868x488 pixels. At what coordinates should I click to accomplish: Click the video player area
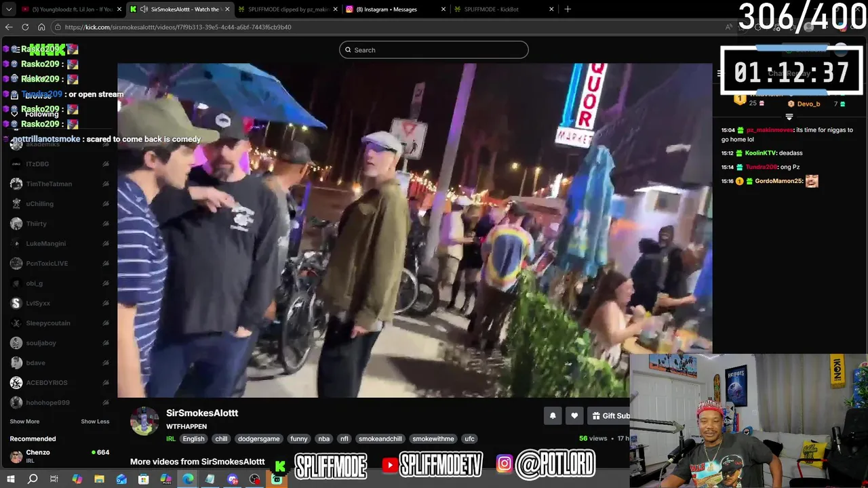[415, 230]
